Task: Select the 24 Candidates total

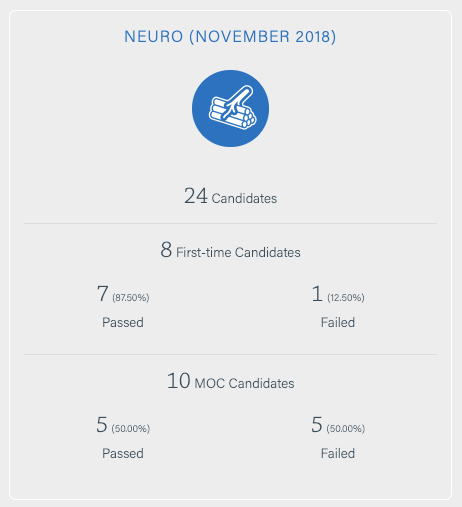Action: tap(230, 196)
